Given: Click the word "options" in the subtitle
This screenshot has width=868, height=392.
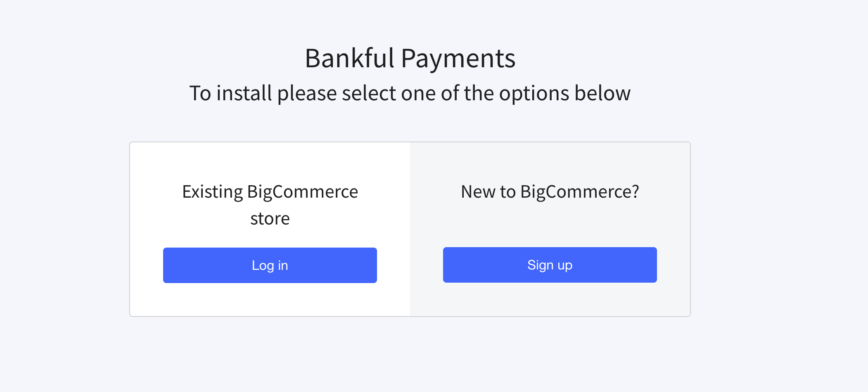Looking at the screenshot, I should [534, 93].
